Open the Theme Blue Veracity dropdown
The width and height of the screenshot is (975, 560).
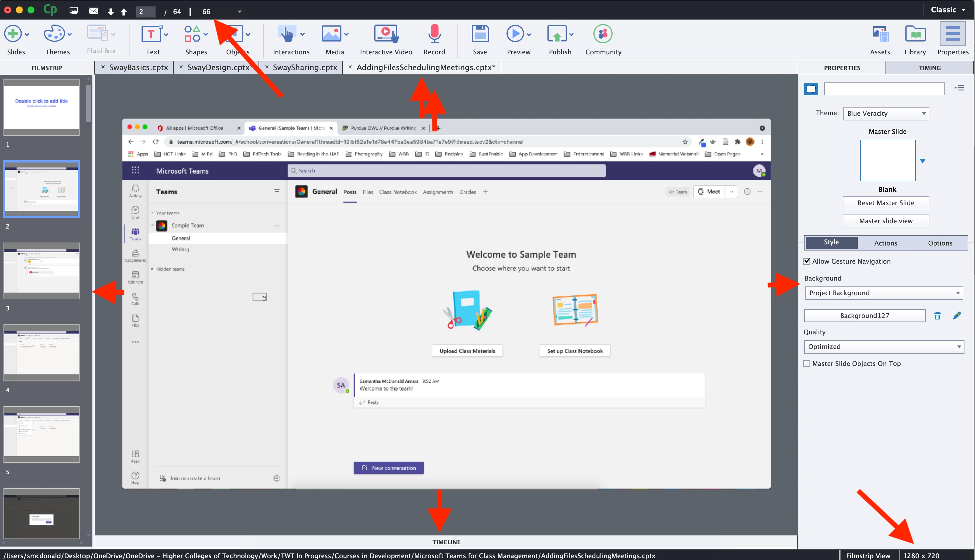pyautogui.click(x=886, y=113)
